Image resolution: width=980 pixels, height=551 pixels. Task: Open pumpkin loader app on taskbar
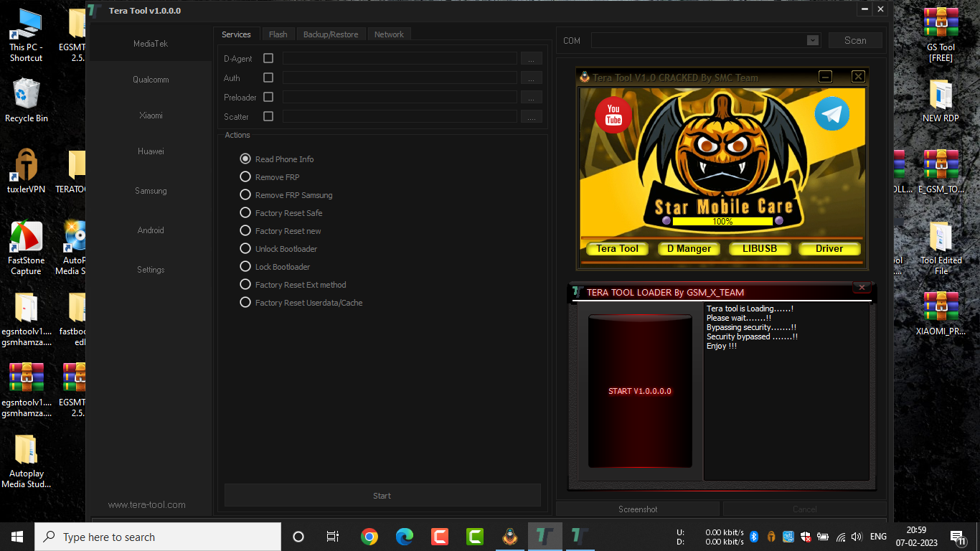pos(510,537)
